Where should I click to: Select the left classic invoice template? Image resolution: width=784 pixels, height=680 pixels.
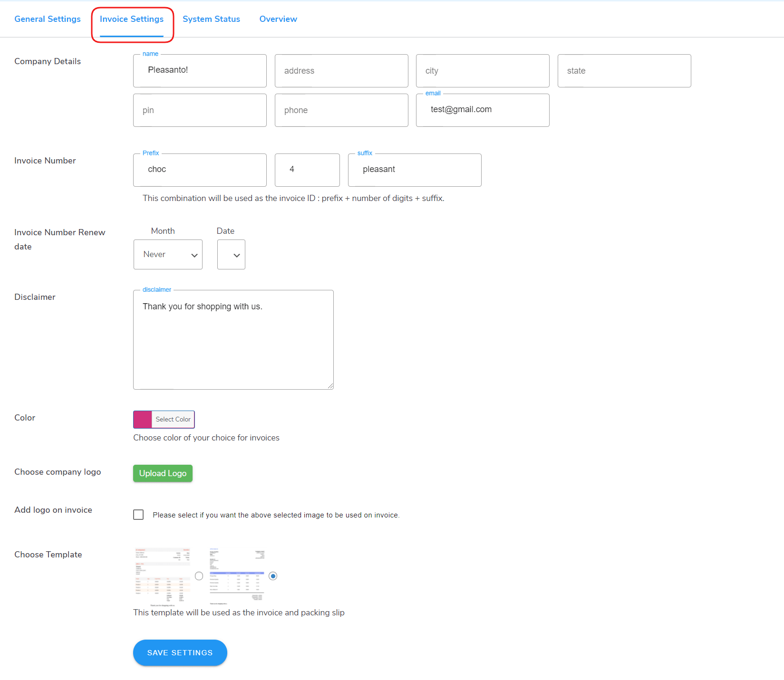(x=199, y=576)
